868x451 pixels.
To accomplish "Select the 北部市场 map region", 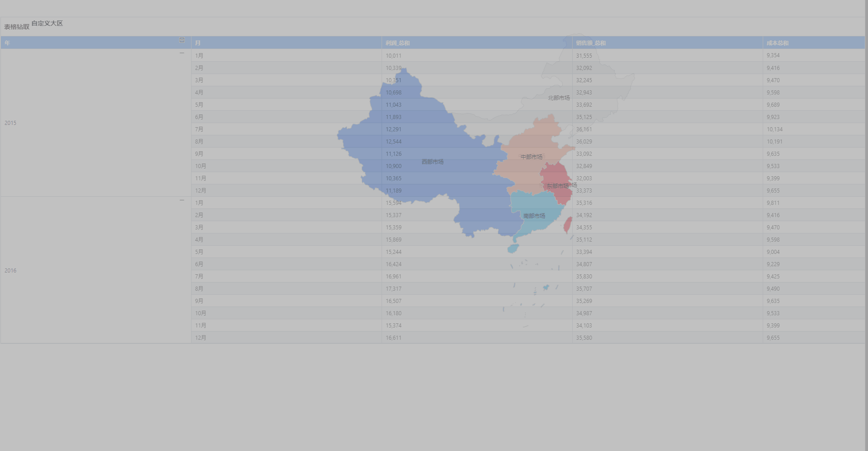I will (559, 98).
